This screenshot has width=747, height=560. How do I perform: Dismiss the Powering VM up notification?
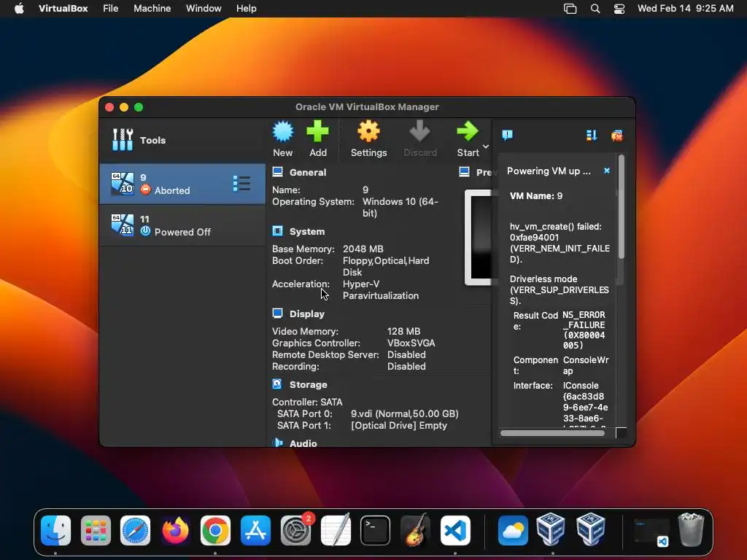[606, 171]
